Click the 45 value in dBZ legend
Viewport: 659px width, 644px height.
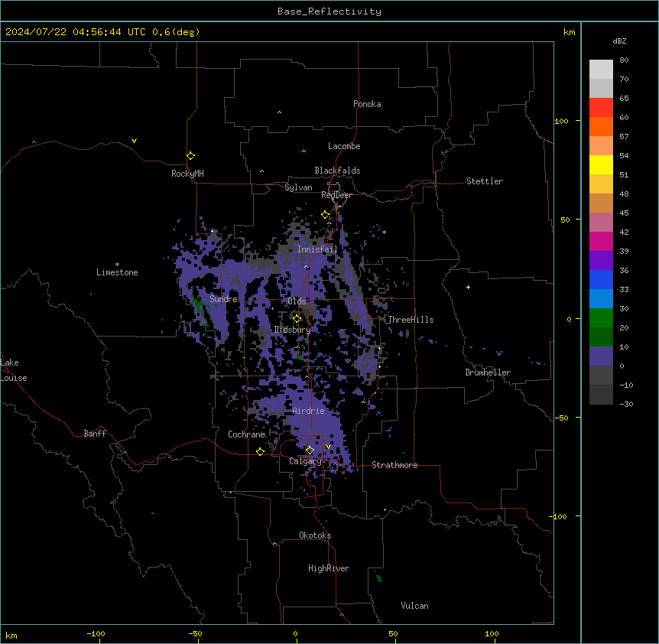tap(624, 213)
